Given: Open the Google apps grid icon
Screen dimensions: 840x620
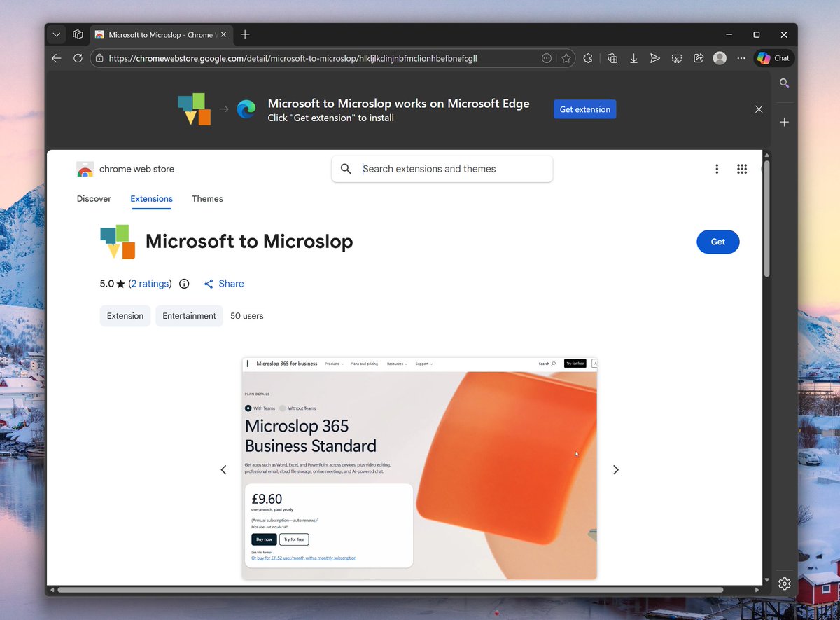Looking at the screenshot, I should (742, 169).
